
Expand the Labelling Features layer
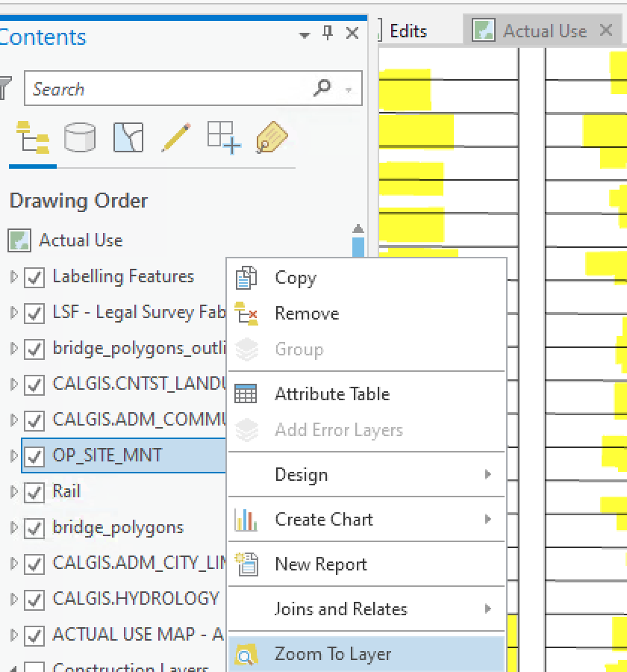(x=12, y=277)
